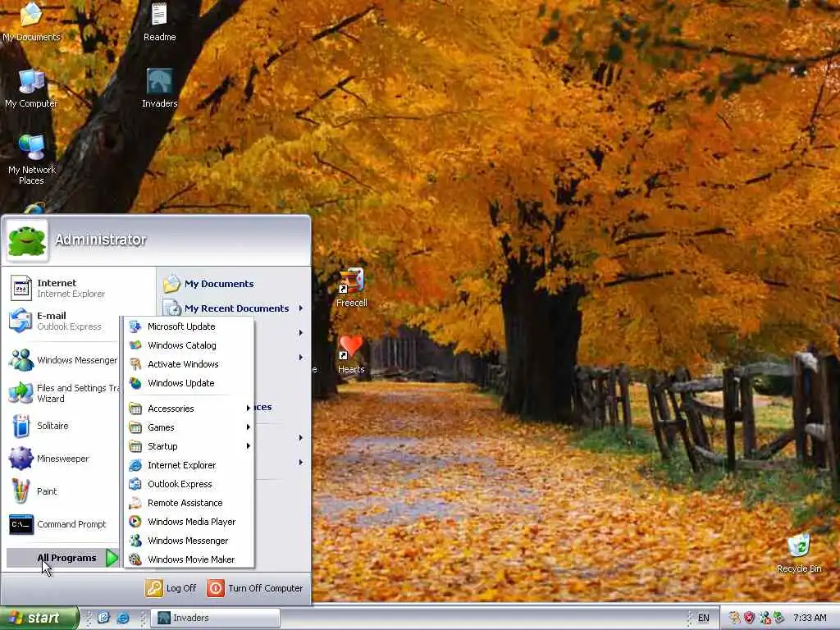Expand the Startup submenu
Image resolution: width=840 pixels, height=630 pixels.
pos(189,446)
